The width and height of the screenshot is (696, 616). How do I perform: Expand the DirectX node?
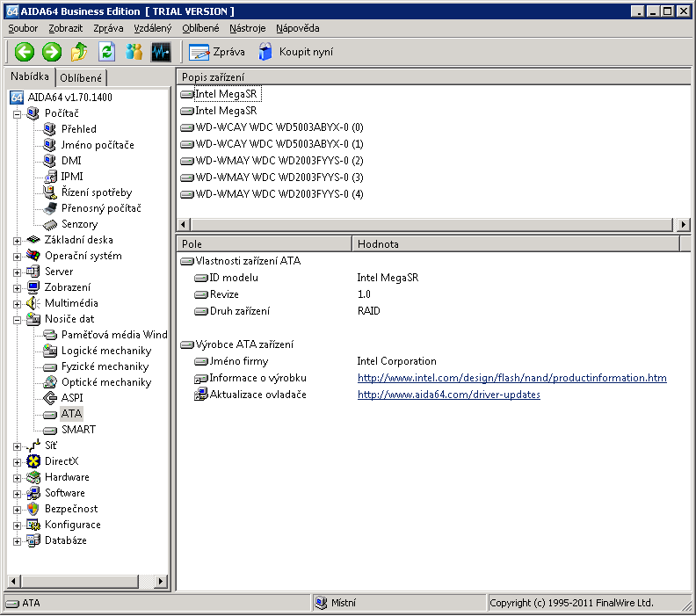pos(17,462)
